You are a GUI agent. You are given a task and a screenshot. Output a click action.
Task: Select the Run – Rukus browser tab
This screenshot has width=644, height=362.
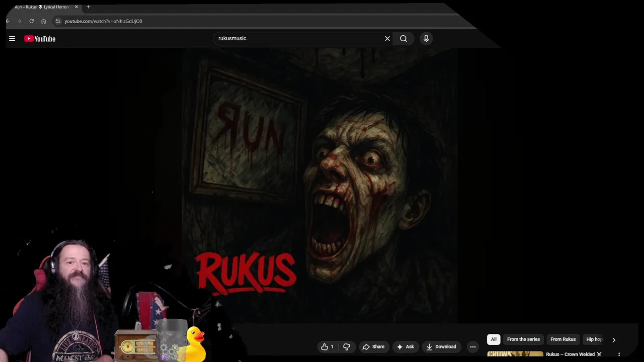tap(43, 7)
